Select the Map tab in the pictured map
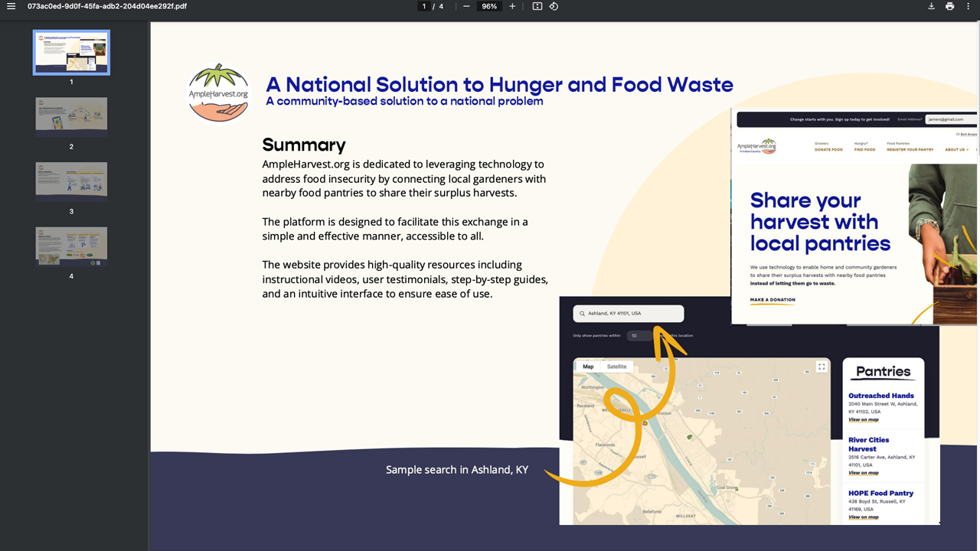 click(x=588, y=367)
